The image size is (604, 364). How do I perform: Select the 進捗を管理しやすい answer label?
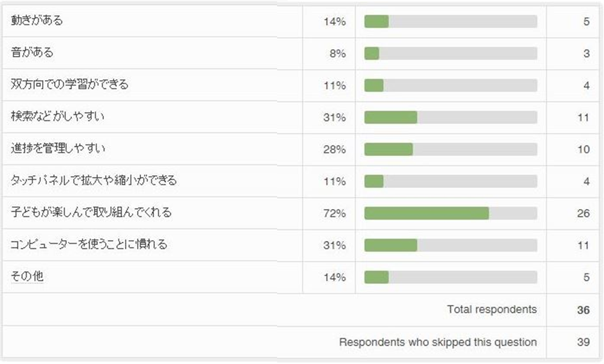(x=58, y=149)
